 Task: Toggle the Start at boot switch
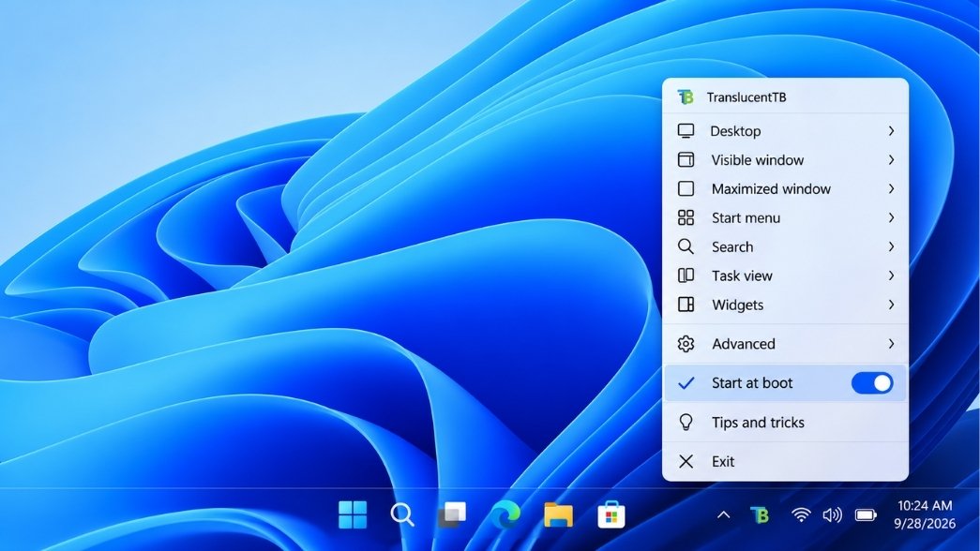872,383
